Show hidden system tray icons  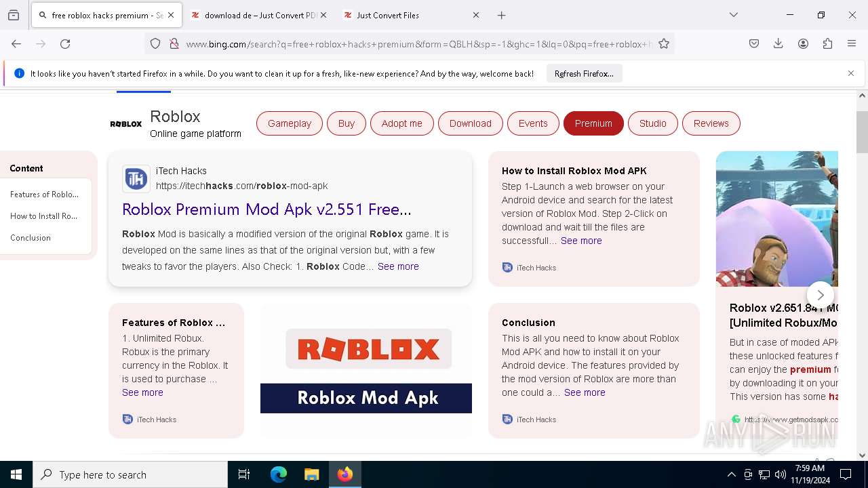(x=731, y=474)
